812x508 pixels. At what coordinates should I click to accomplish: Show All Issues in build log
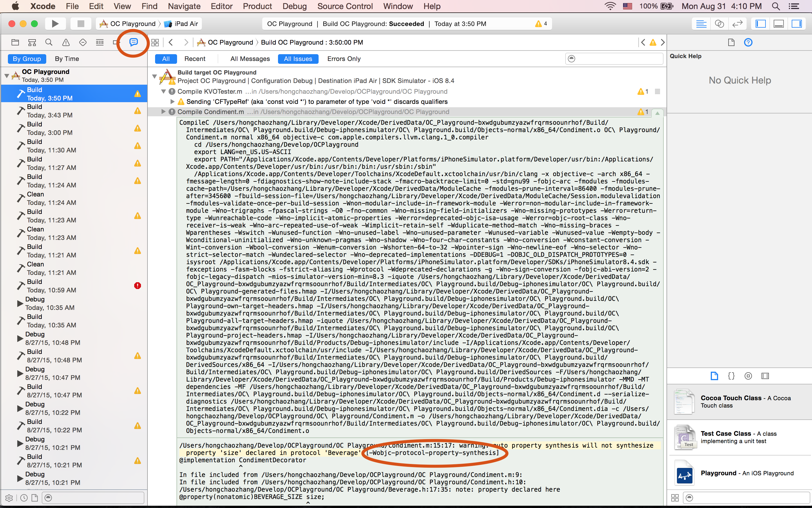click(298, 59)
